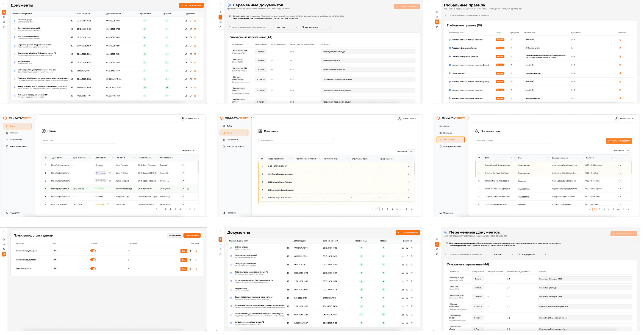
Task: Open page-size dropdown above the Компании table
Action: [412, 152]
